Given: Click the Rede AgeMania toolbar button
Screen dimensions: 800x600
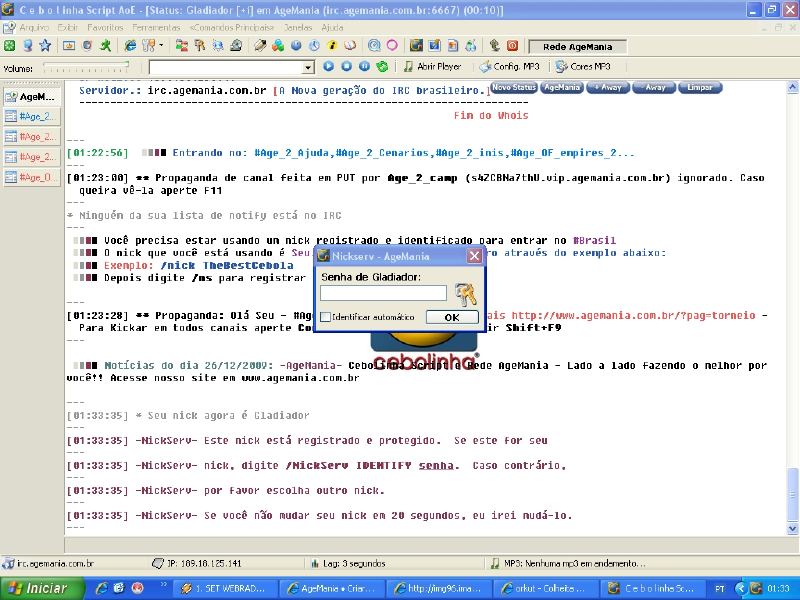Looking at the screenshot, I should [x=578, y=46].
